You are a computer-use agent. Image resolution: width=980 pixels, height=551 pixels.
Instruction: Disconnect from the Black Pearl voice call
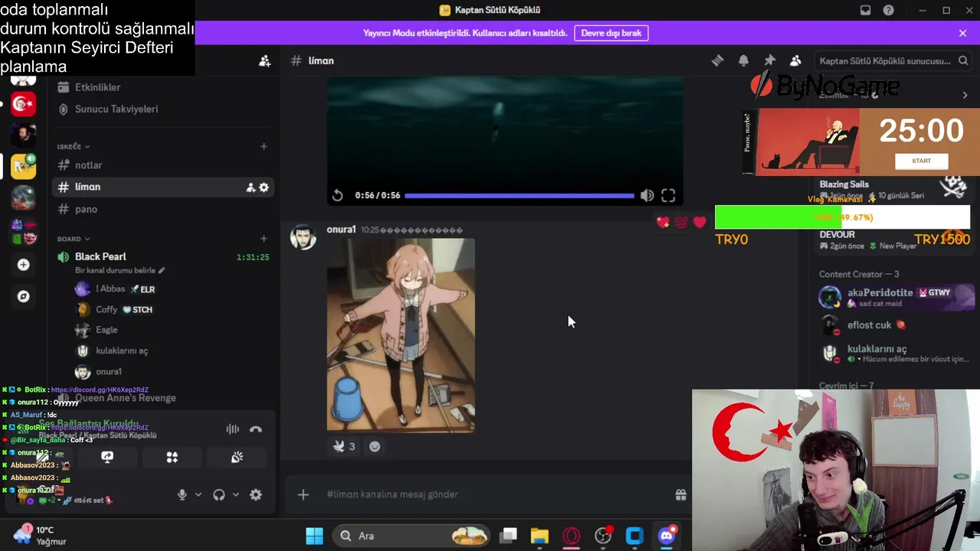click(x=256, y=429)
